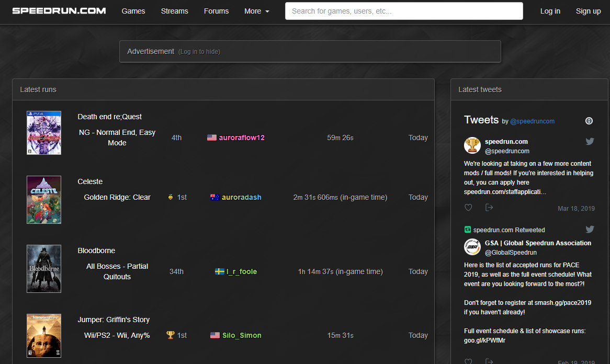Click Log in to hide advertisement
This screenshot has width=610, height=364.
(x=199, y=52)
